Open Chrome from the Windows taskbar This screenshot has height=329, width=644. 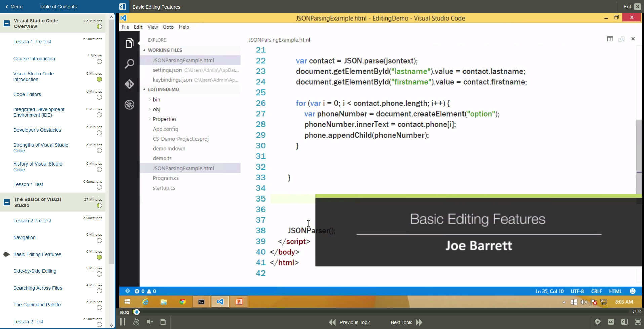click(x=183, y=302)
